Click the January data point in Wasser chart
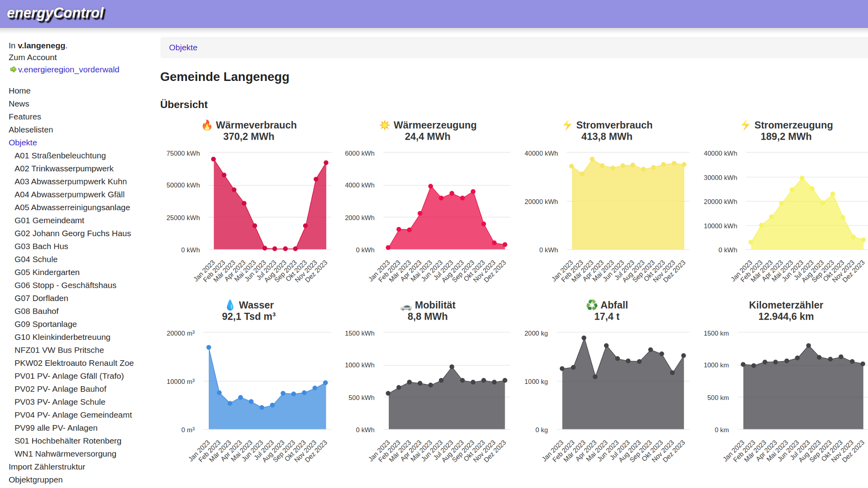868x488 pixels. [x=209, y=347]
